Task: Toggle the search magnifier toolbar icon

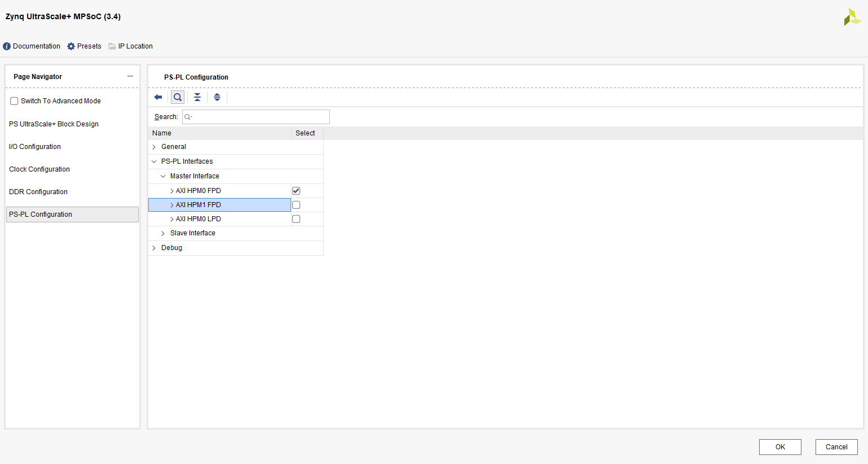Action: 178,97
